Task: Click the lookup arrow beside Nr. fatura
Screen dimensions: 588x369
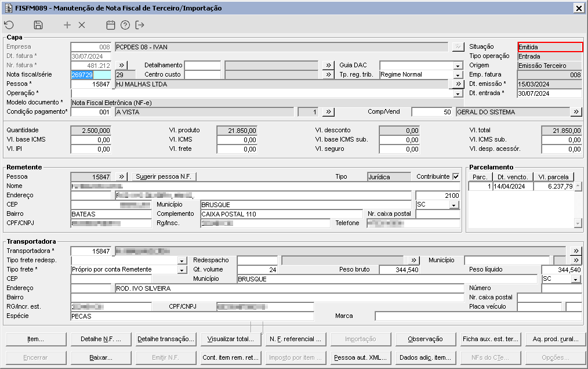Action: tap(122, 66)
